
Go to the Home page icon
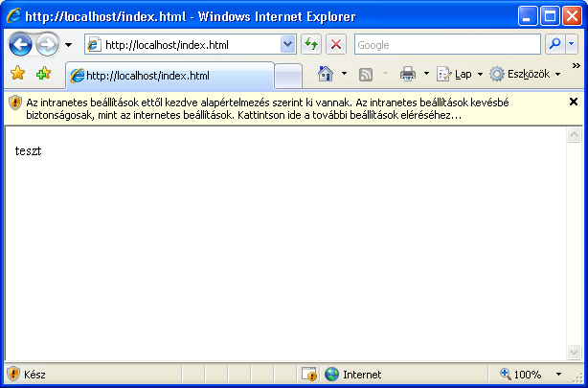tap(326, 75)
